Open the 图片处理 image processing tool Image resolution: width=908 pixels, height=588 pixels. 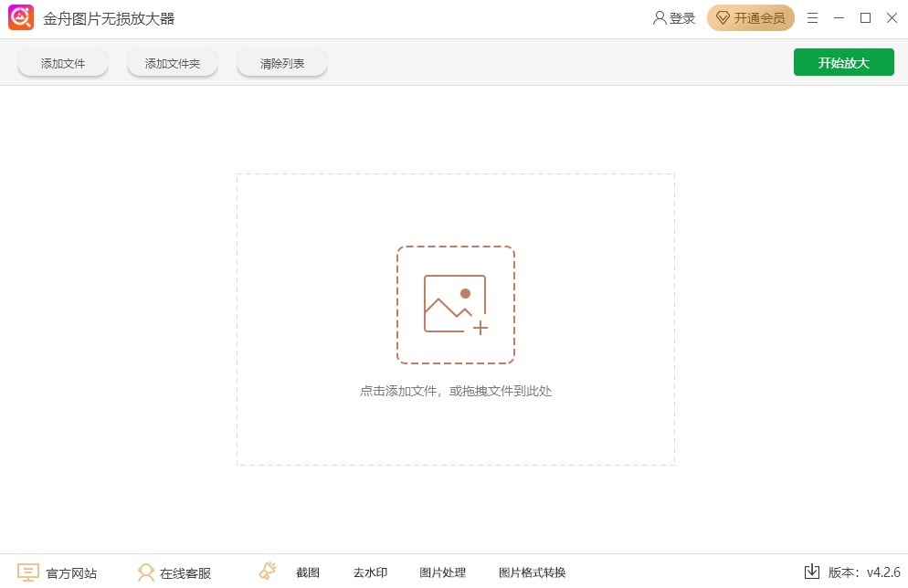[x=442, y=572]
